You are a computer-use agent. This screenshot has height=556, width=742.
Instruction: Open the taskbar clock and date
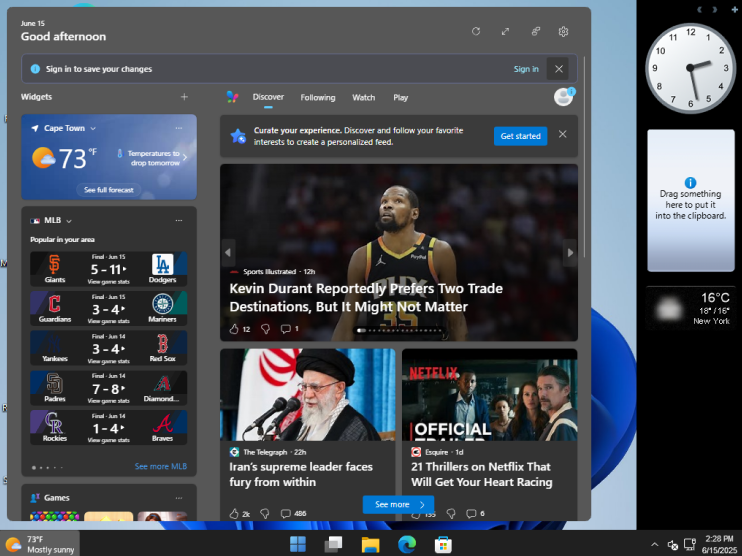(719, 544)
